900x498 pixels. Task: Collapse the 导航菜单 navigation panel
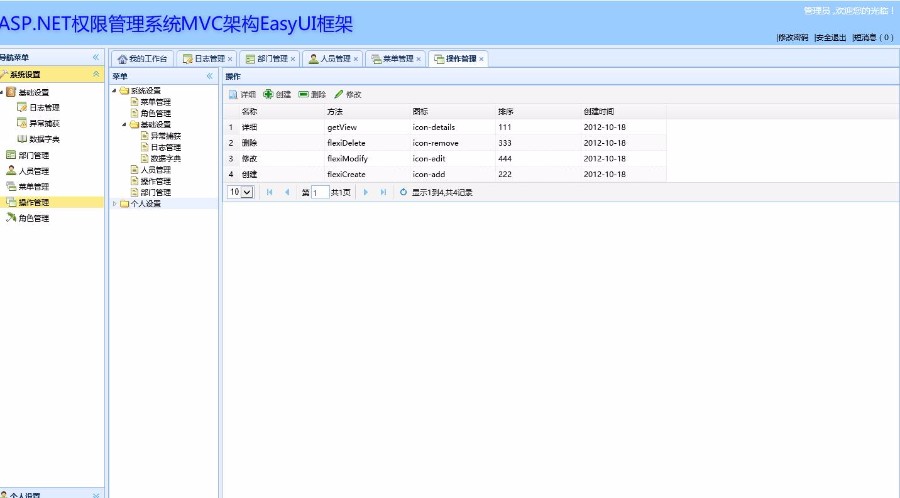[x=96, y=58]
